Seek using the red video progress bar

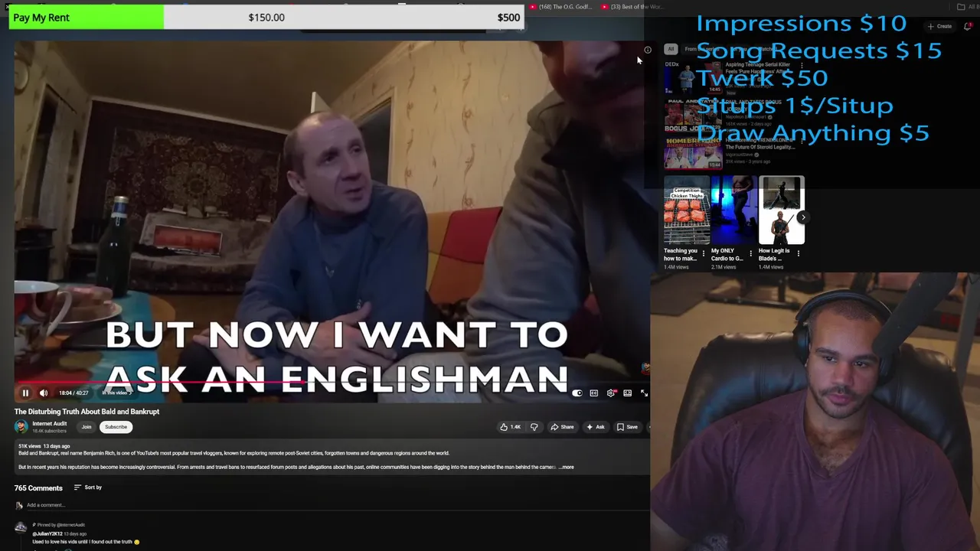point(331,382)
